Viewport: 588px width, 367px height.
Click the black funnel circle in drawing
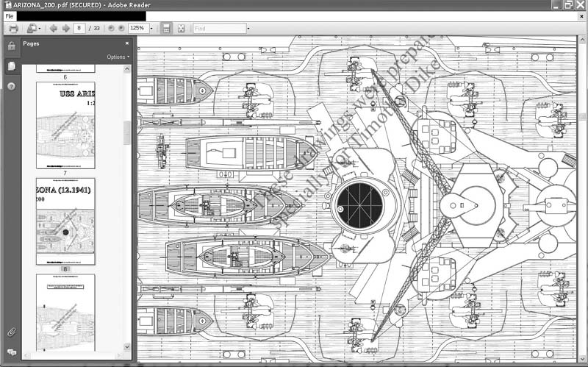[359, 205]
